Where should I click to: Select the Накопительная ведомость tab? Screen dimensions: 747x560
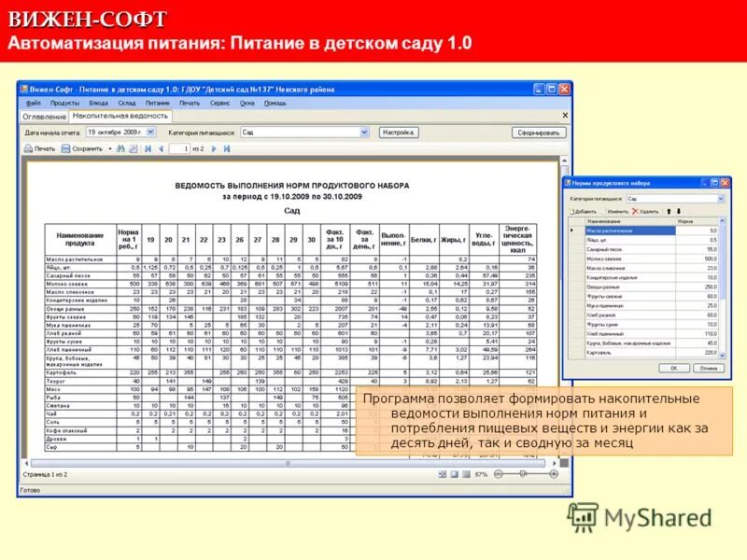click(x=120, y=116)
